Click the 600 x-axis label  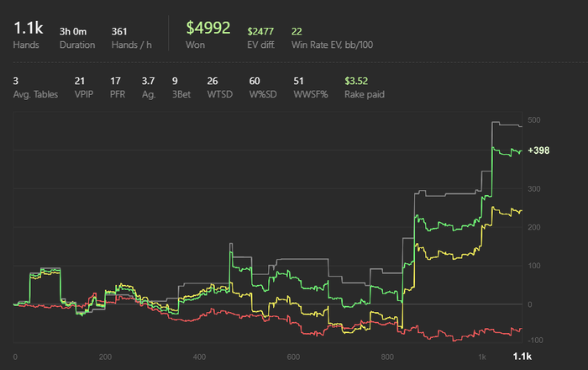point(293,357)
